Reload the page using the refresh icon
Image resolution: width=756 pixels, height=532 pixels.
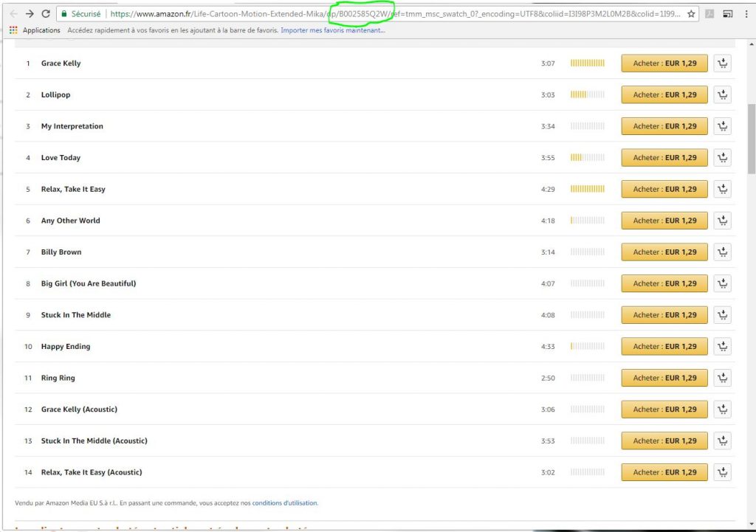[x=46, y=14]
